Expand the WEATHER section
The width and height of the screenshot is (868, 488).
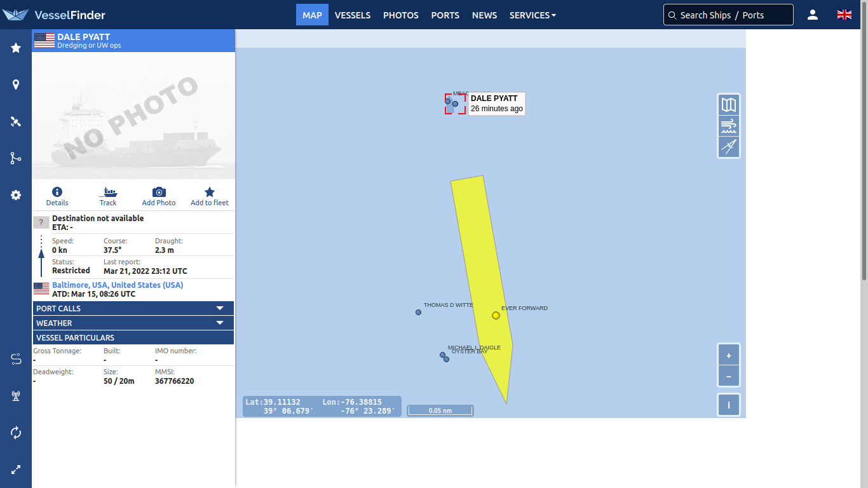(x=133, y=323)
